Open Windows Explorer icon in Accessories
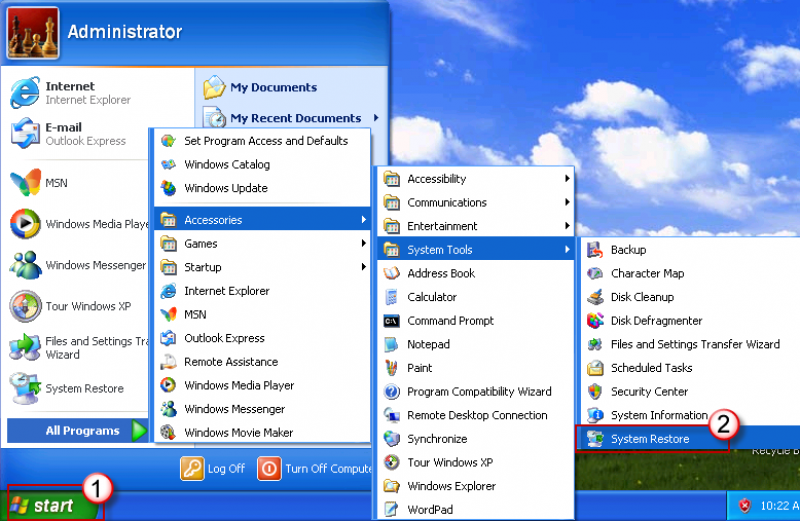Screen dimensions: 800x521 391,486
